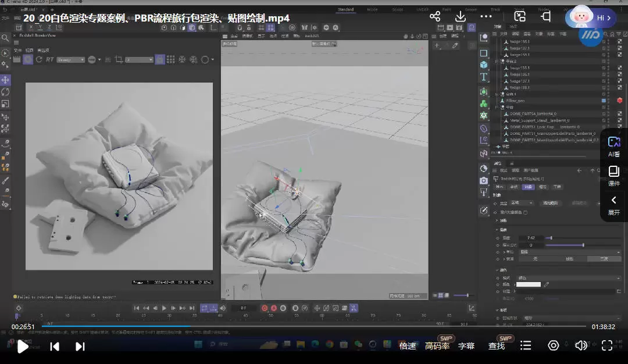Open the color 模式 mode dropdown
The height and width of the screenshot is (364, 628).
point(569,277)
